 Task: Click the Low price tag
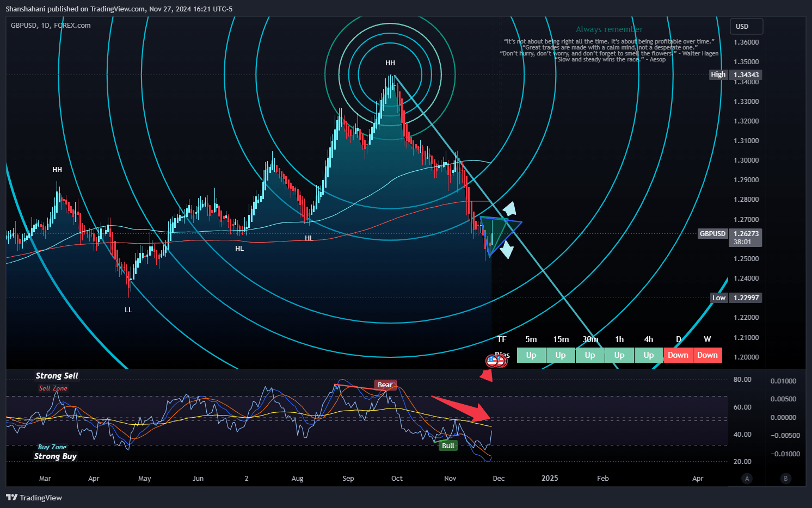coord(719,298)
